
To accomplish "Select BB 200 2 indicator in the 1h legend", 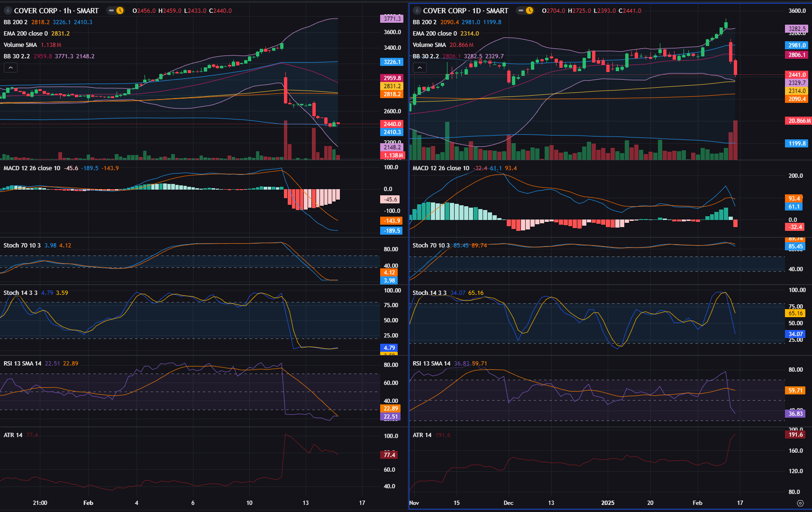I will pyautogui.click(x=15, y=22).
